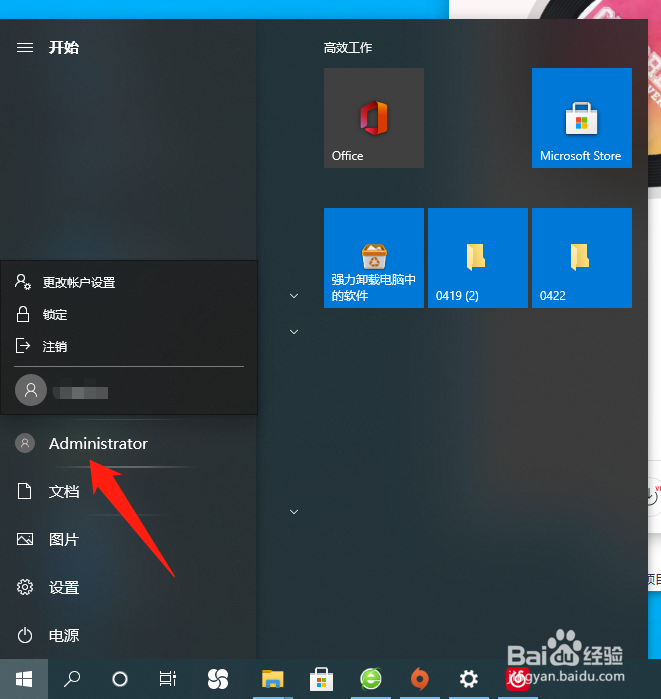661x699 pixels.
Task: Open Settings gear on the taskbar
Action: click(x=468, y=679)
